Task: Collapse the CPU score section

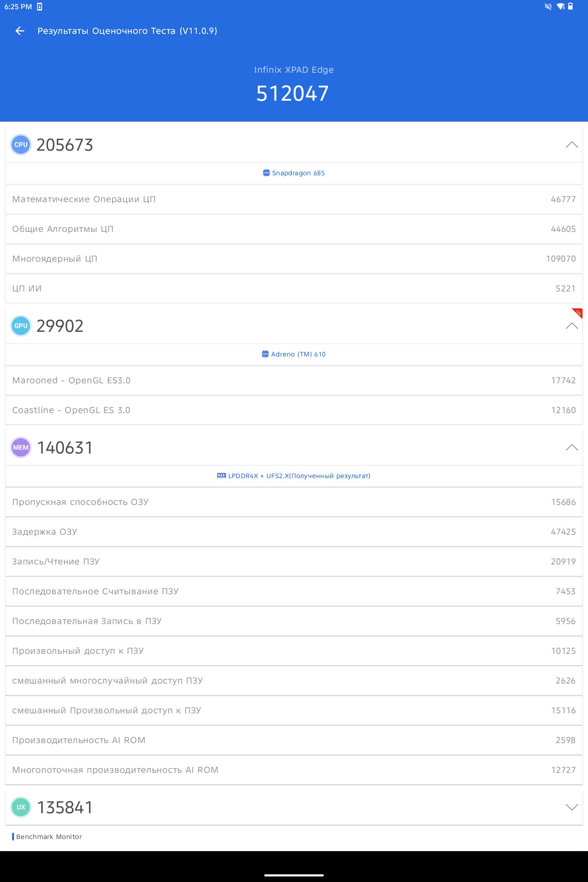Action: [571, 145]
